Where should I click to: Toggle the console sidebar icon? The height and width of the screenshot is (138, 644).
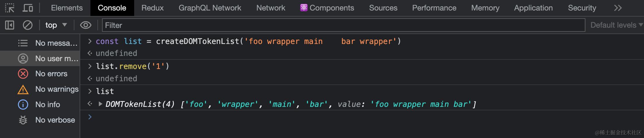tap(10, 25)
